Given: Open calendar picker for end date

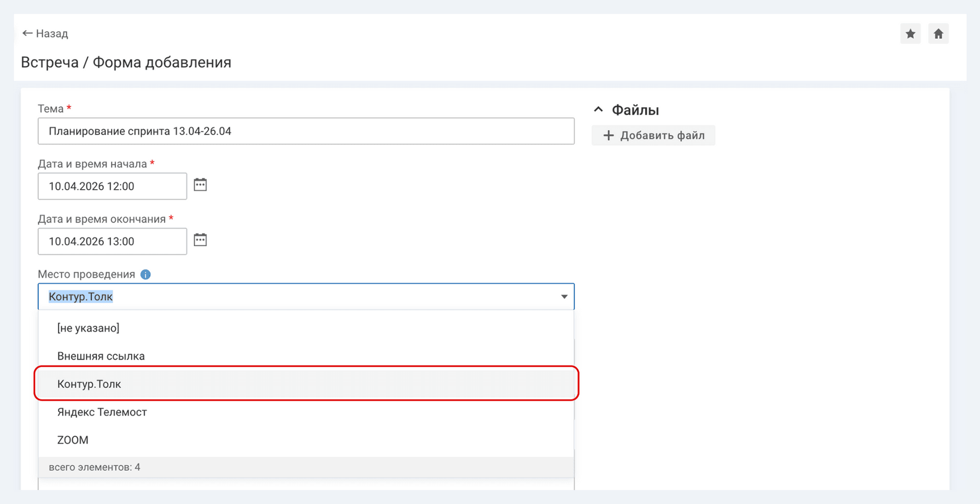Looking at the screenshot, I should (x=200, y=240).
